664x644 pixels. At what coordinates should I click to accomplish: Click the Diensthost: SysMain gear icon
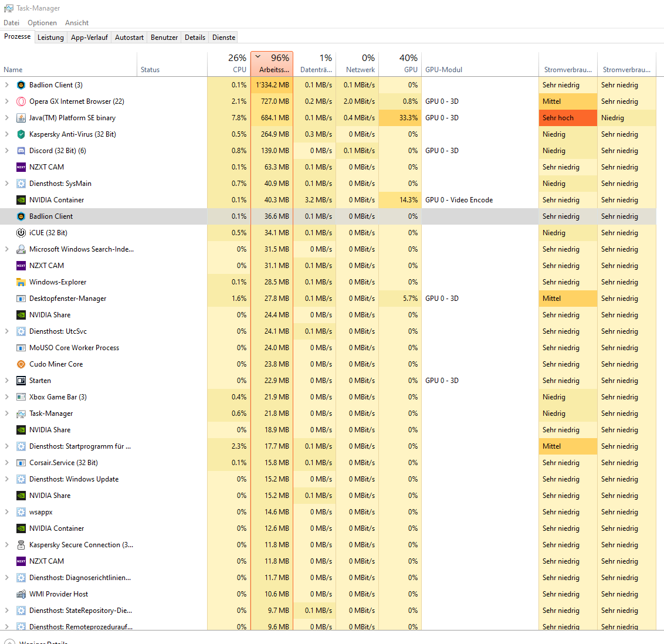point(21,184)
